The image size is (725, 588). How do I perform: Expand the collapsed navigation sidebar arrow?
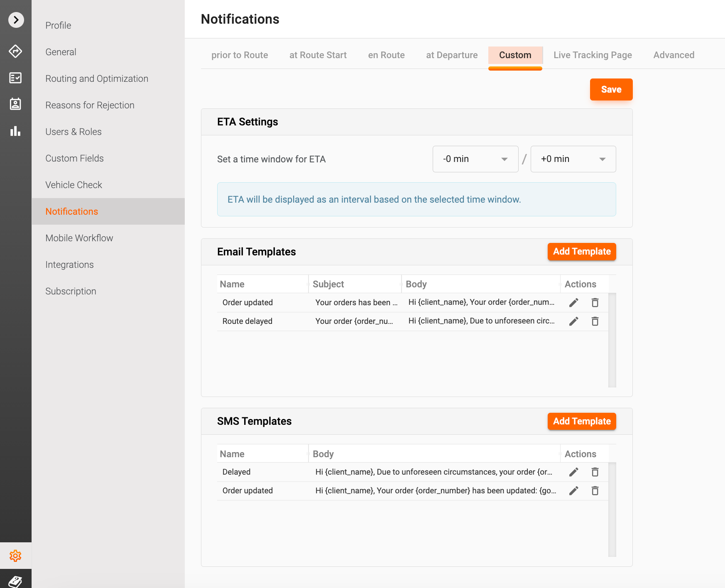[16, 20]
